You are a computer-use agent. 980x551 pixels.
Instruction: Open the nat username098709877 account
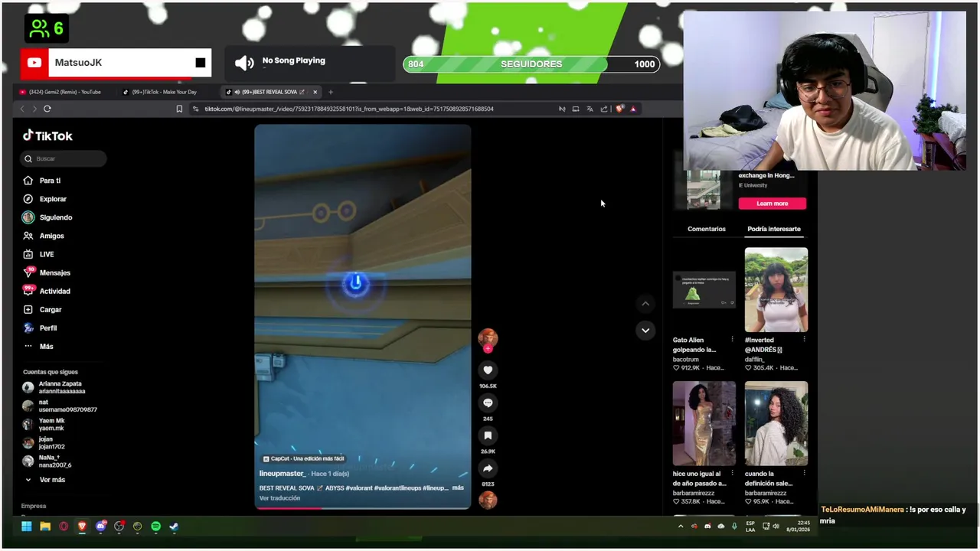point(60,406)
